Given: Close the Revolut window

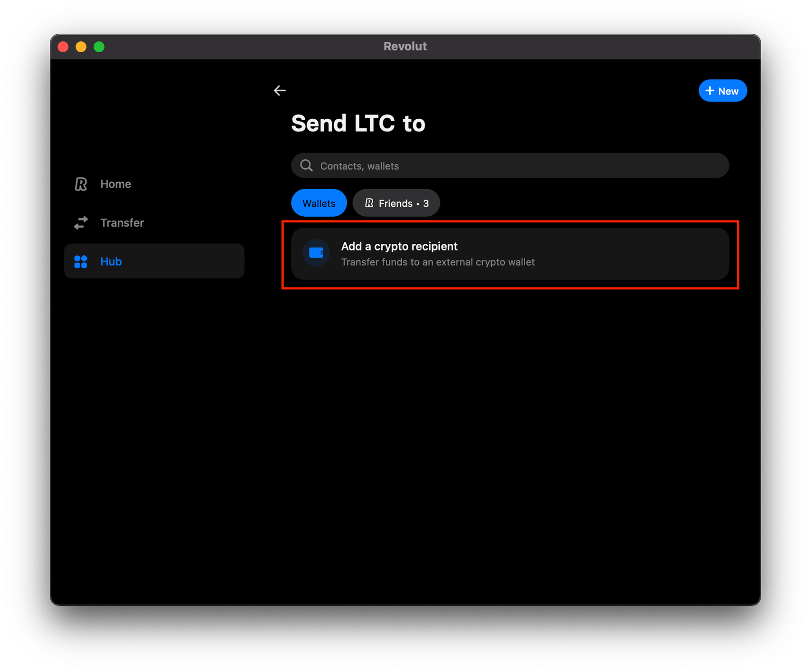Looking at the screenshot, I should tap(63, 47).
